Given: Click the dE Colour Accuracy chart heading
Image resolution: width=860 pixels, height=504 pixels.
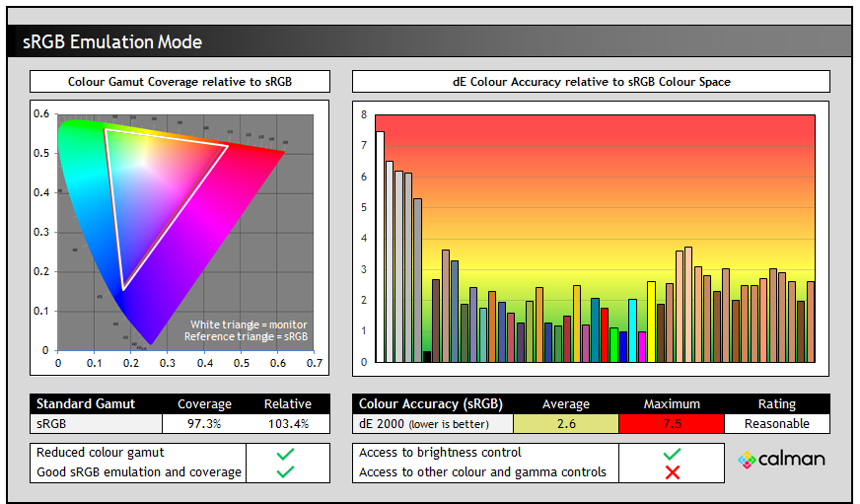Looking at the screenshot, I should (591, 81).
